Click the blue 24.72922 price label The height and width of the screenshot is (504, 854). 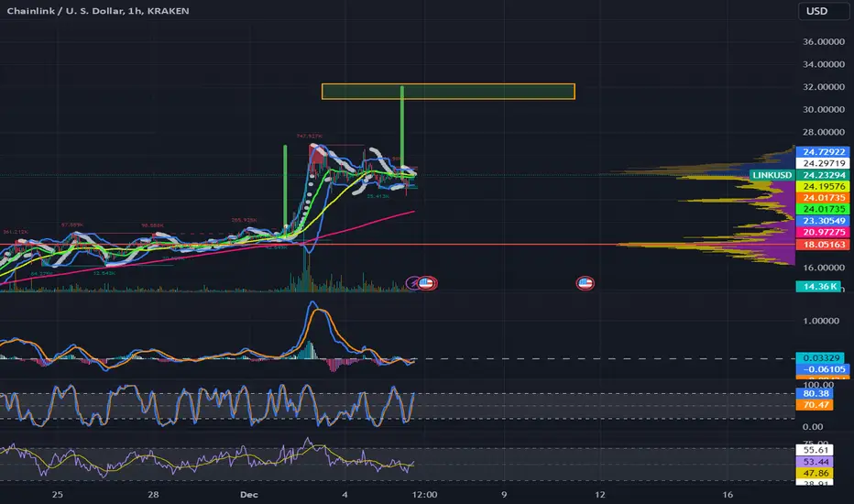point(823,152)
